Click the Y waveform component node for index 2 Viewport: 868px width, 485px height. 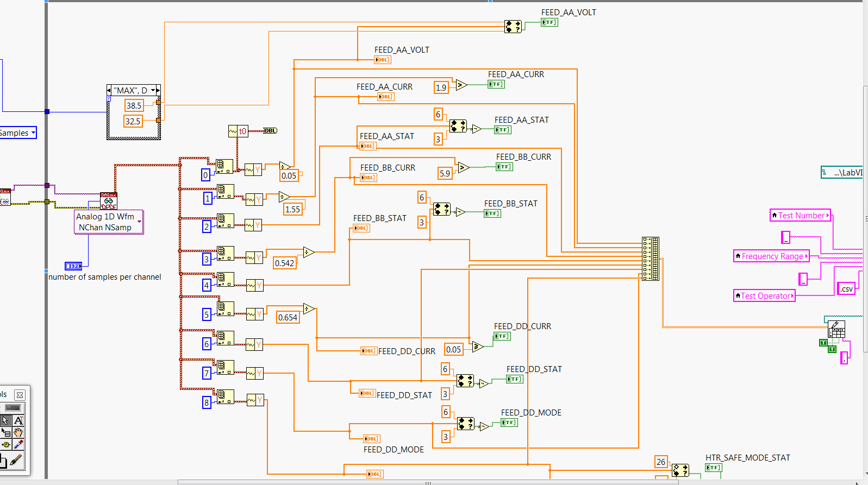(254, 225)
